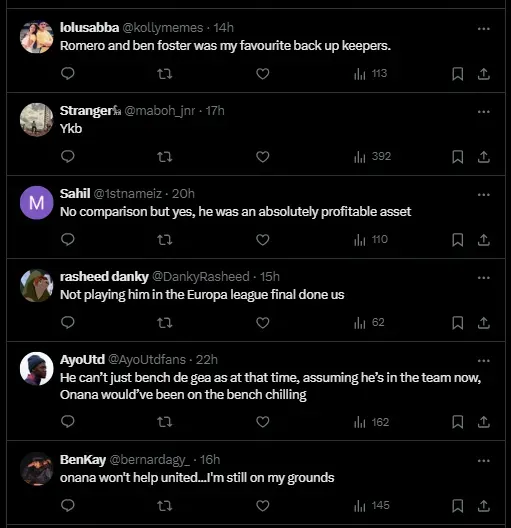Repost rasheed danky's Europa league tweet
This screenshot has height=528, width=511.
(x=165, y=323)
